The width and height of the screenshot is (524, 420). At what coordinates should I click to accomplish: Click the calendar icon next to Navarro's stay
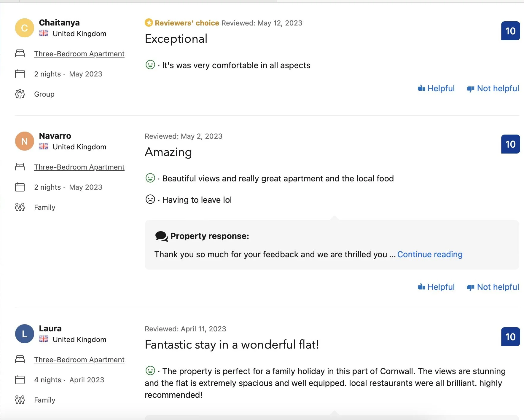coord(20,187)
